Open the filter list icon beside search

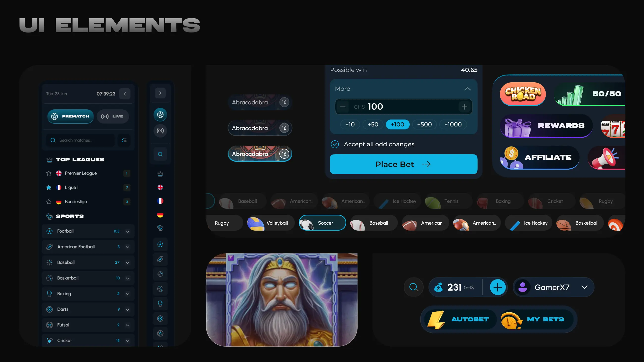124,140
